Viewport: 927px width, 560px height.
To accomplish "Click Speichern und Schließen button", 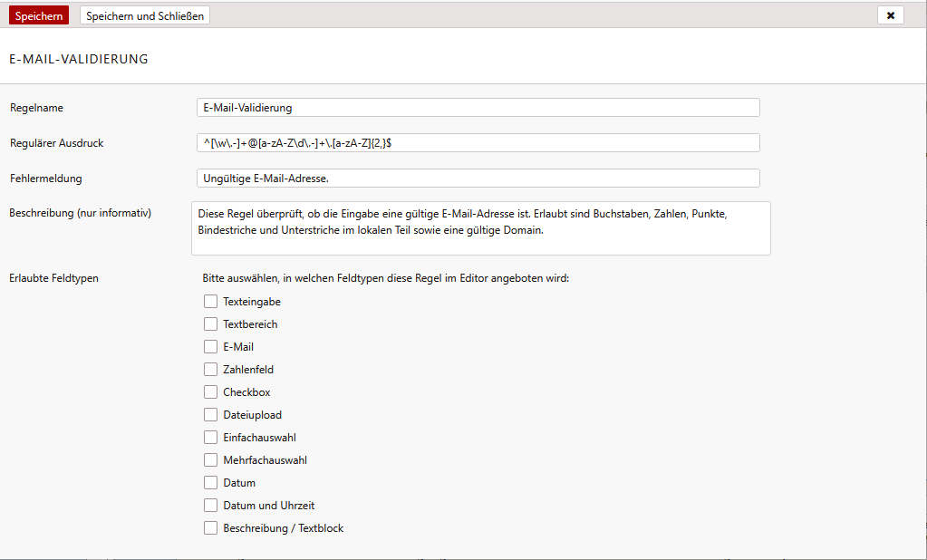I will tap(145, 15).
